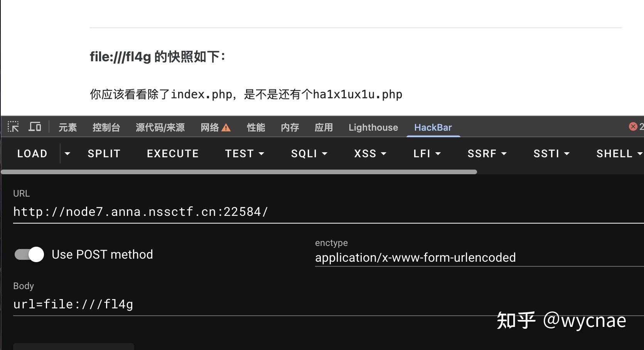This screenshot has width=644, height=350.
Task: Disable the Use POST method toggle
Action: [x=29, y=254]
